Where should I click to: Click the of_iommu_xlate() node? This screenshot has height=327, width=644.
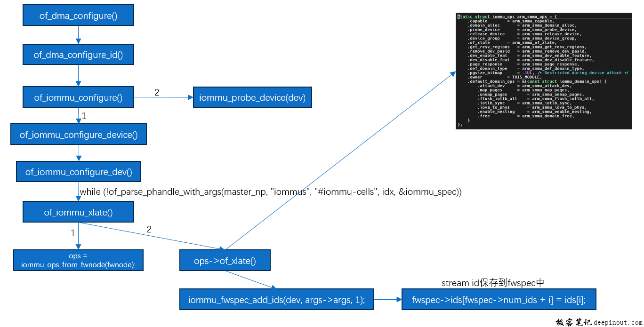click(78, 212)
